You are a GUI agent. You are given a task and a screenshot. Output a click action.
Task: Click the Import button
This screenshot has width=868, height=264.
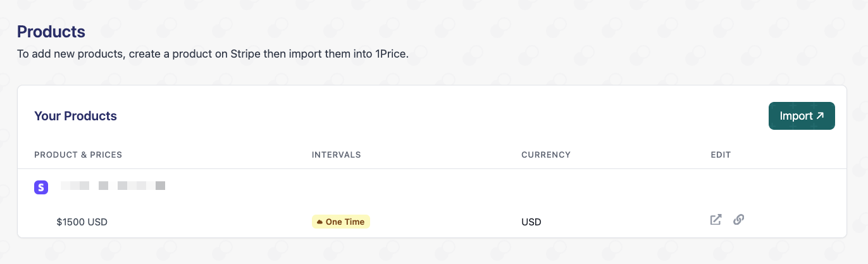801,116
